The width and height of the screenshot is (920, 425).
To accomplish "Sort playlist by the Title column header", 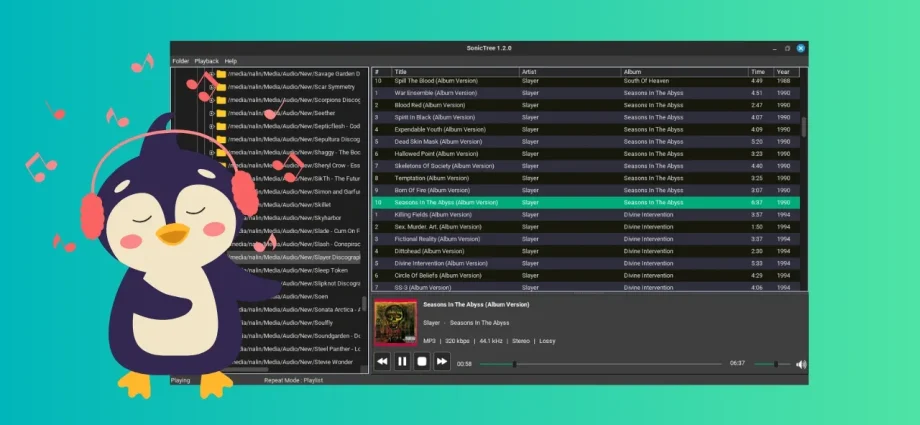I will (455, 72).
